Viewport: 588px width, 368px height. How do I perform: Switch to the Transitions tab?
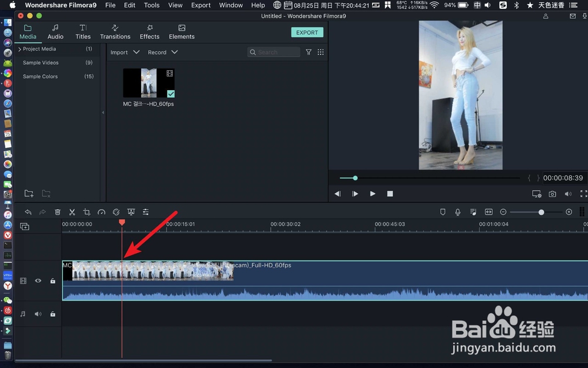pos(115,32)
